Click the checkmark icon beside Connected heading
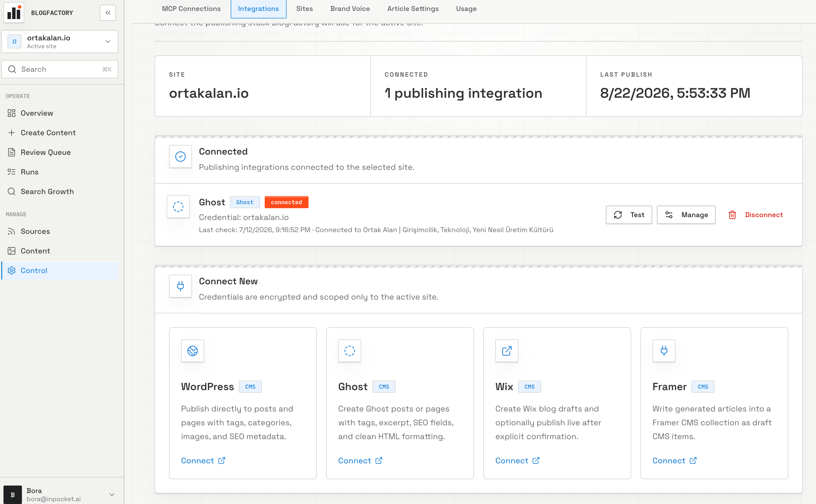Screen dimensions: 816x504 click(x=180, y=157)
